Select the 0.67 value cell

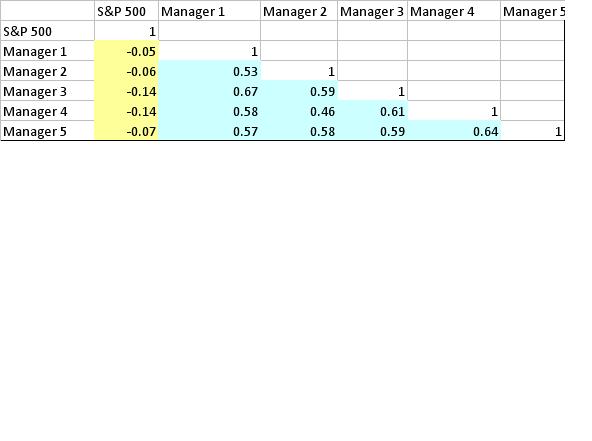(210, 91)
